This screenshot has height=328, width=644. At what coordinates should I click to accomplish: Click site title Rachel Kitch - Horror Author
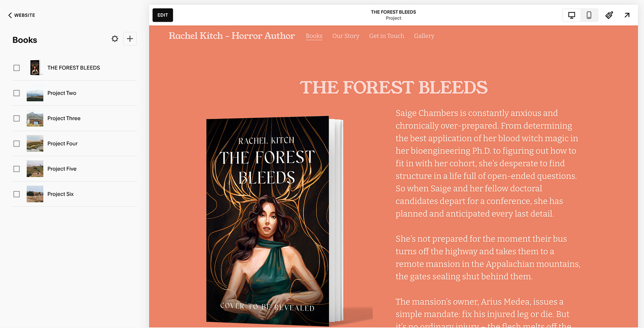click(232, 36)
